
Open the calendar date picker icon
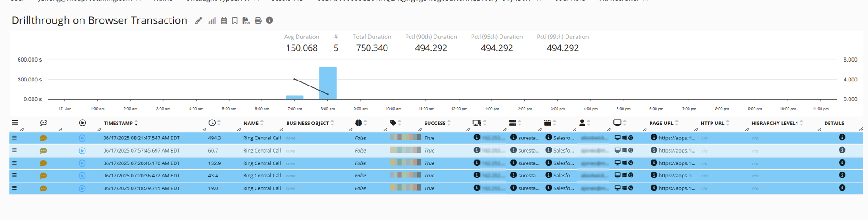224,21
